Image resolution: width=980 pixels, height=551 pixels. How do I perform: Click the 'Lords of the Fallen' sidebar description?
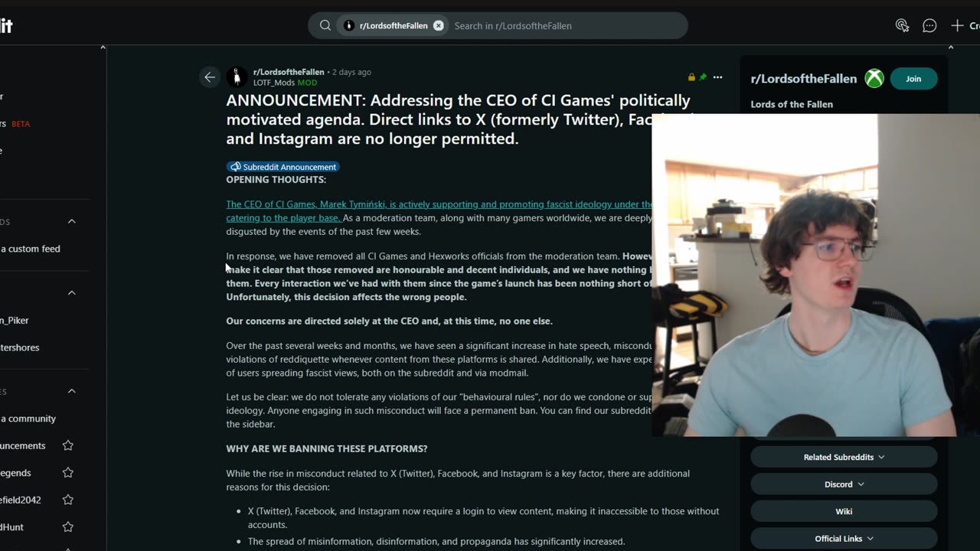tap(792, 104)
